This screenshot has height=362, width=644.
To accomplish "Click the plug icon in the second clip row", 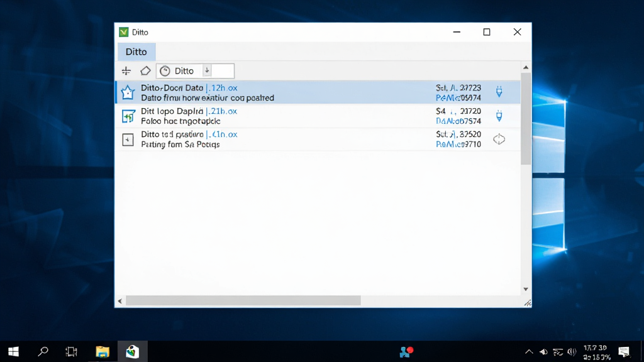I will click(x=499, y=116).
